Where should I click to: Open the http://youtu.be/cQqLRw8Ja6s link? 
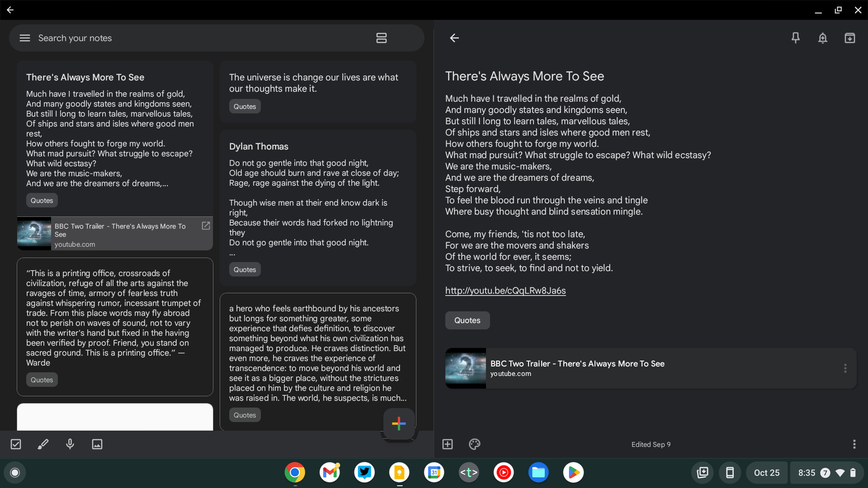pos(505,290)
